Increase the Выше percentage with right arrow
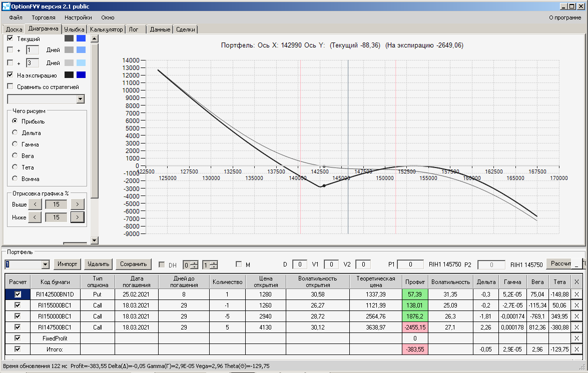 pyautogui.click(x=77, y=204)
